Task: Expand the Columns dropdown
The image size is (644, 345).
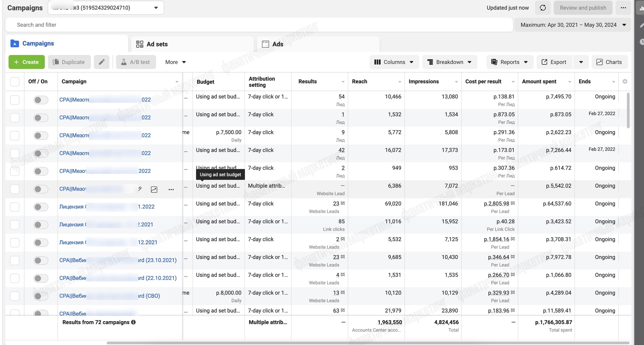Action: [x=394, y=62]
